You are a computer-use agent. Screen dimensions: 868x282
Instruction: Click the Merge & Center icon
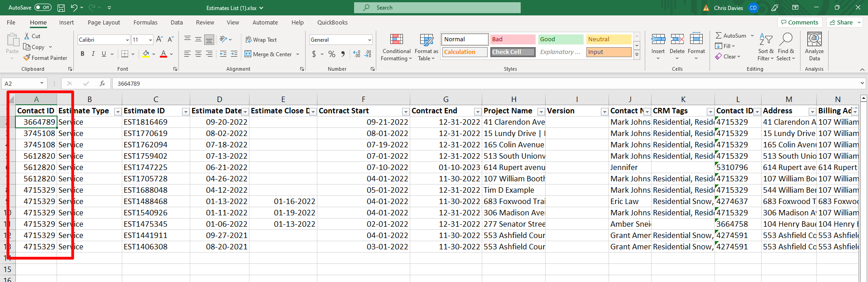point(248,54)
